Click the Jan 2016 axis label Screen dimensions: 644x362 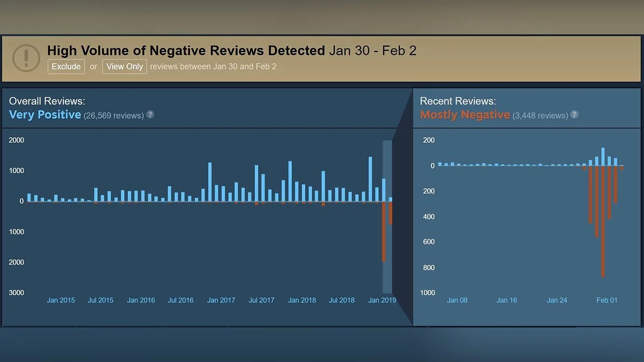click(141, 300)
